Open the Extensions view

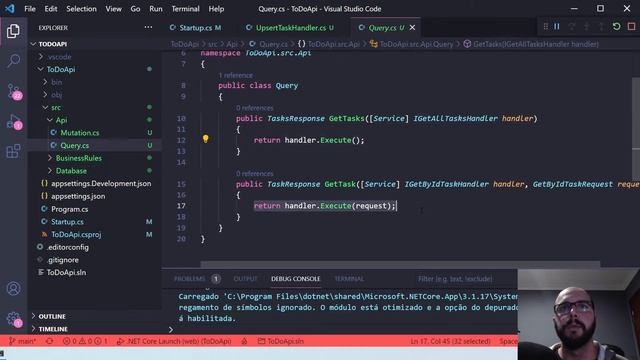[x=13, y=151]
